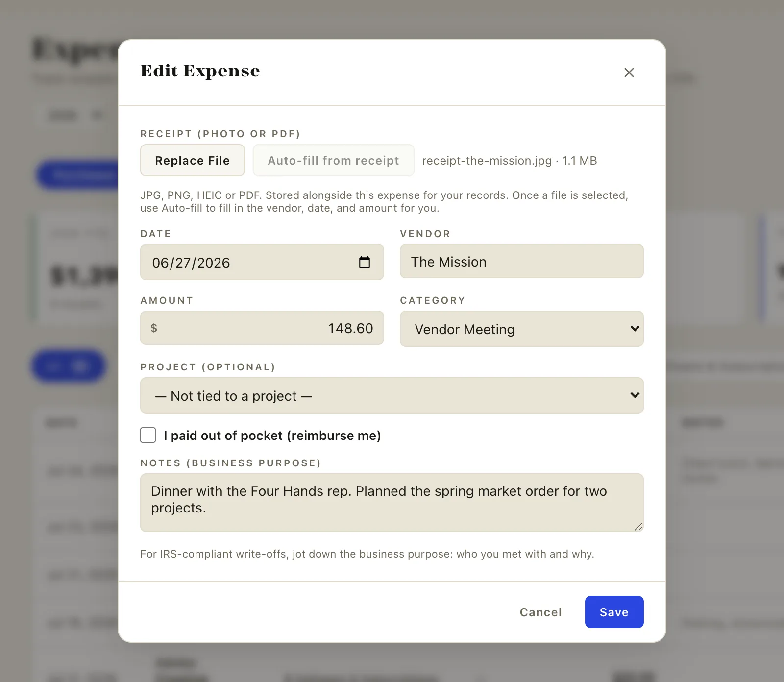
Task: Click file name 'receipt-the-mission.jpg · 1.1 MB'
Action: coord(510,161)
